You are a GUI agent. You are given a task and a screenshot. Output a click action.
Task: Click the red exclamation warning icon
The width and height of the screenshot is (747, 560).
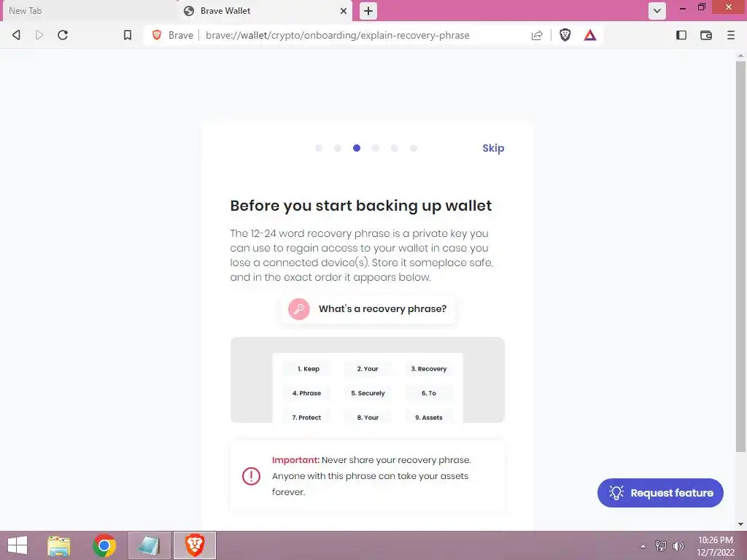pos(251,476)
